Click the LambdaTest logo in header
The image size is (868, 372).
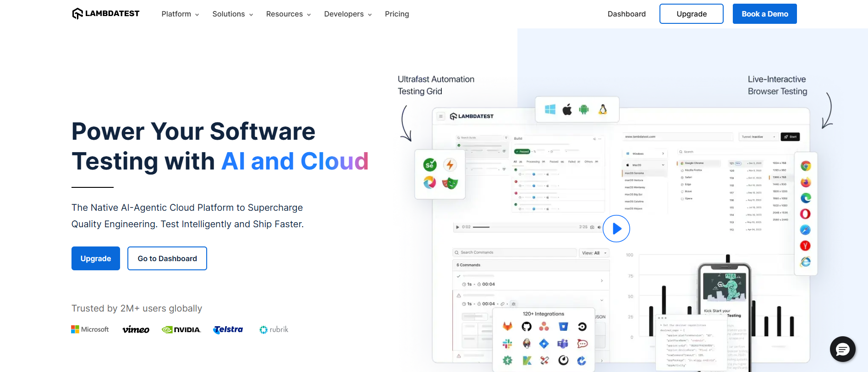(106, 14)
